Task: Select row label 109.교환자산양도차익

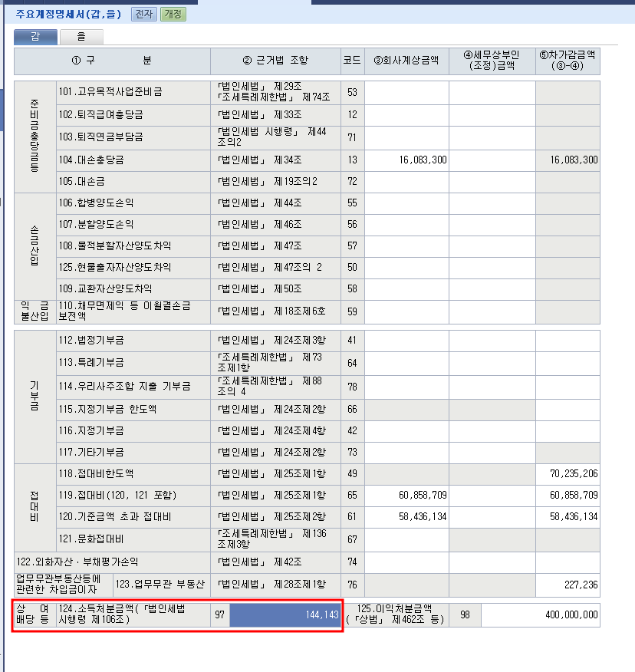Action: pos(133,289)
